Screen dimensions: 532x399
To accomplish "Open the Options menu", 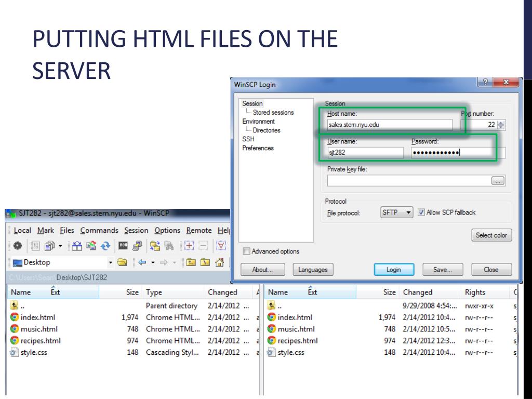I will click(167, 230).
